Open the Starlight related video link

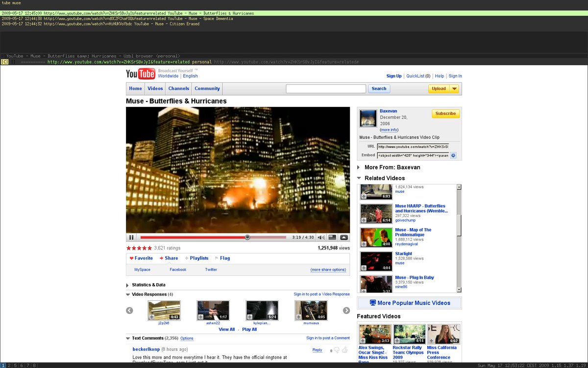click(403, 254)
